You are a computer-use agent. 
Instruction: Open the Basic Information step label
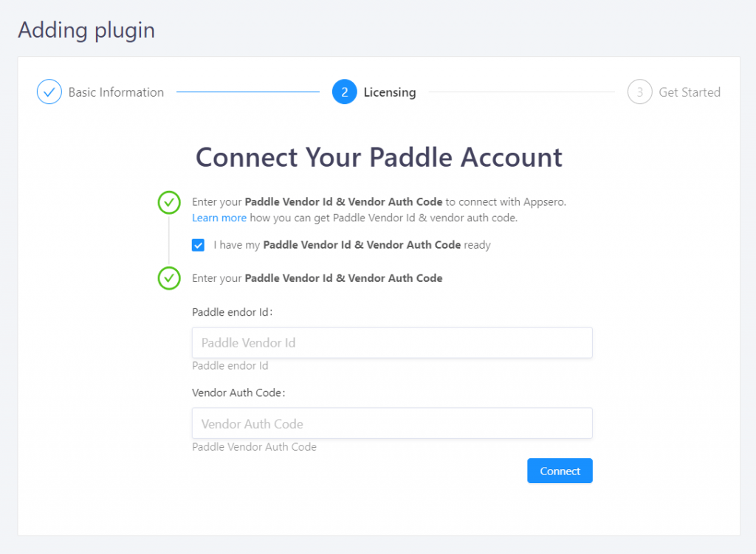pyautogui.click(x=116, y=92)
